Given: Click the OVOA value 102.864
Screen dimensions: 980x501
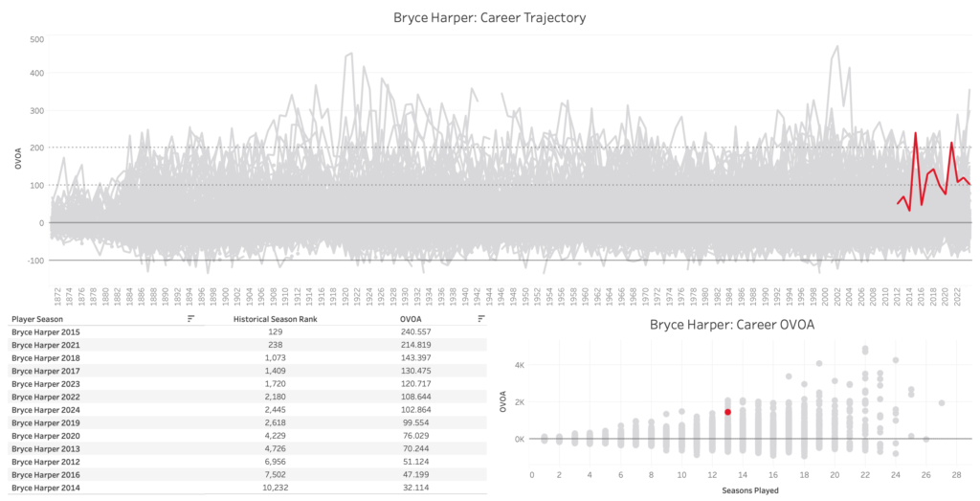Looking at the screenshot, I should point(415,410).
